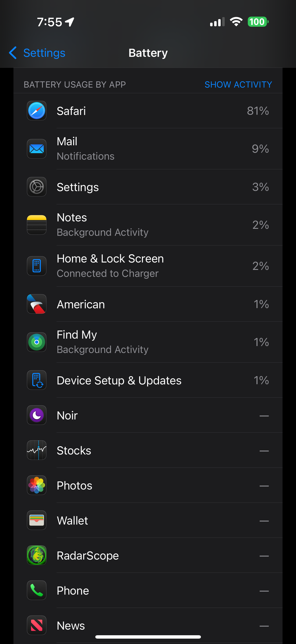The width and height of the screenshot is (296, 644).
Task: Tap the Notes app icon
Action: [37, 225]
